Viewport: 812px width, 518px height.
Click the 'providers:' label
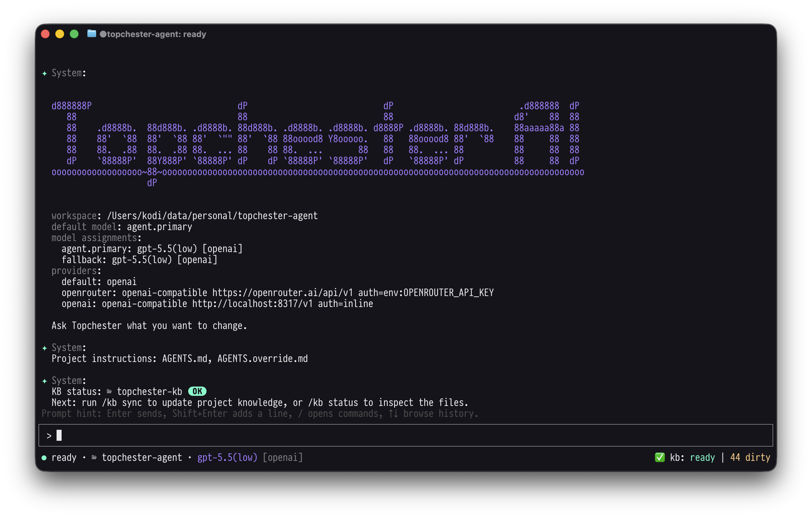pos(77,271)
